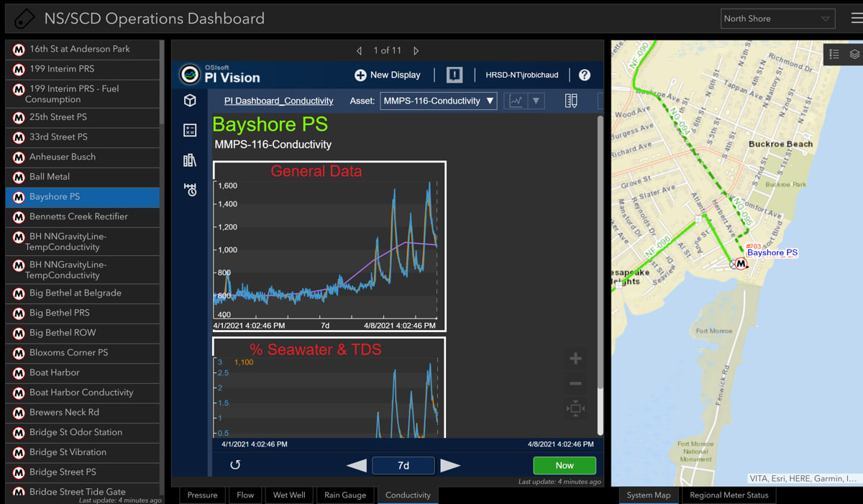Switch to the Conductivity tab

click(x=408, y=495)
